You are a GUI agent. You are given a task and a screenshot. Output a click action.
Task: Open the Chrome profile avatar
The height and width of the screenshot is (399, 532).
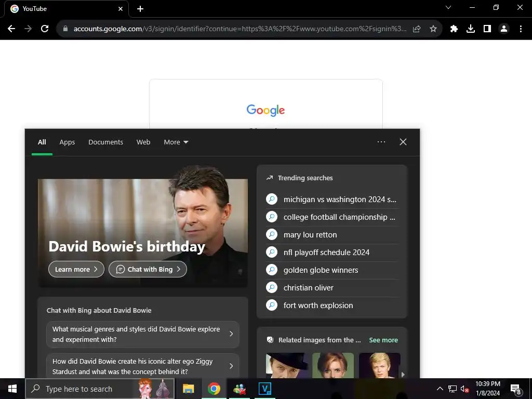pyautogui.click(x=504, y=29)
